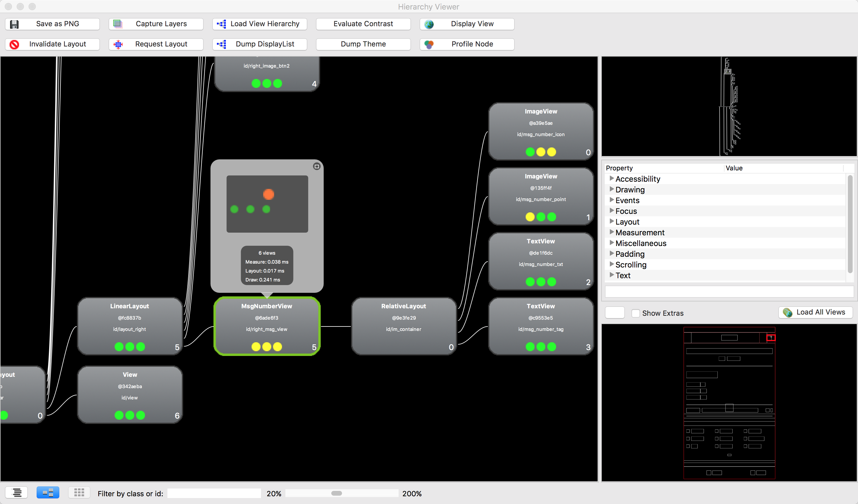Image resolution: width=858 pixels, height=504 pixels.
Task: Select the ImageView msg_number_icon node
Action: coord(541,131)
